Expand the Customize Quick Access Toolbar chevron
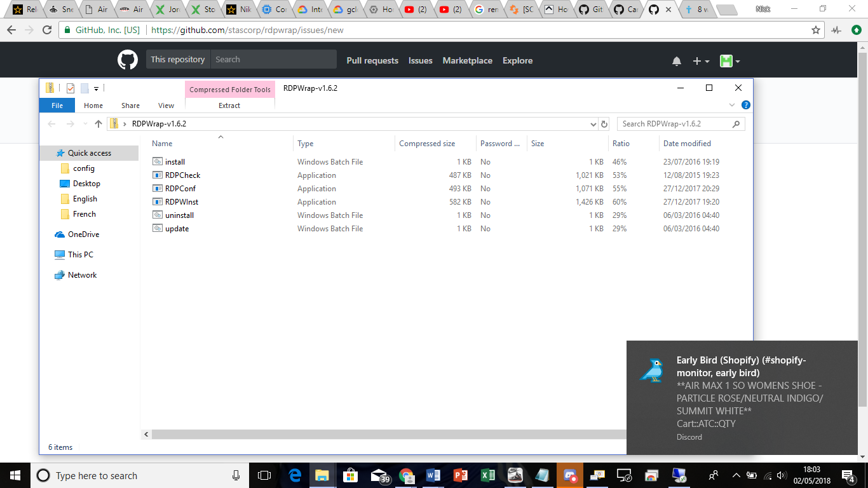The image size is (868, 488). 96,88
